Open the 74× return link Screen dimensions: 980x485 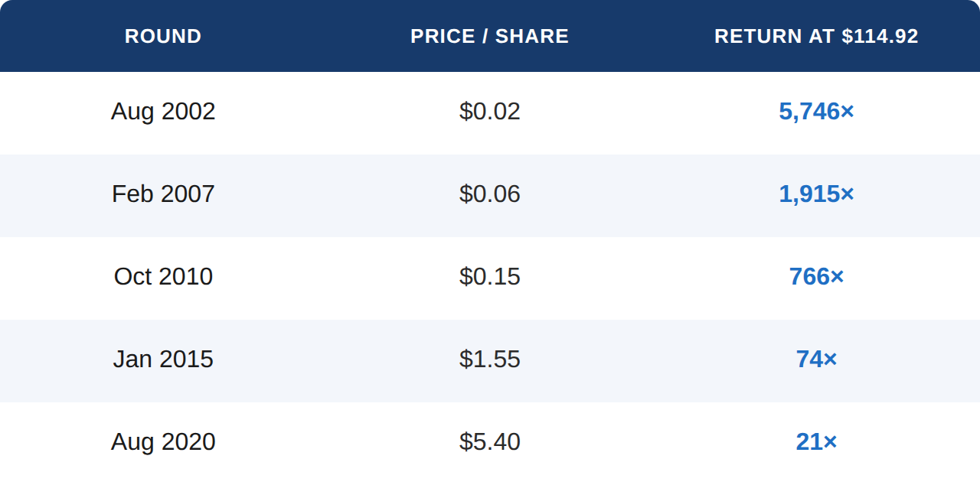pyautogui.click(x=816, y=360)
